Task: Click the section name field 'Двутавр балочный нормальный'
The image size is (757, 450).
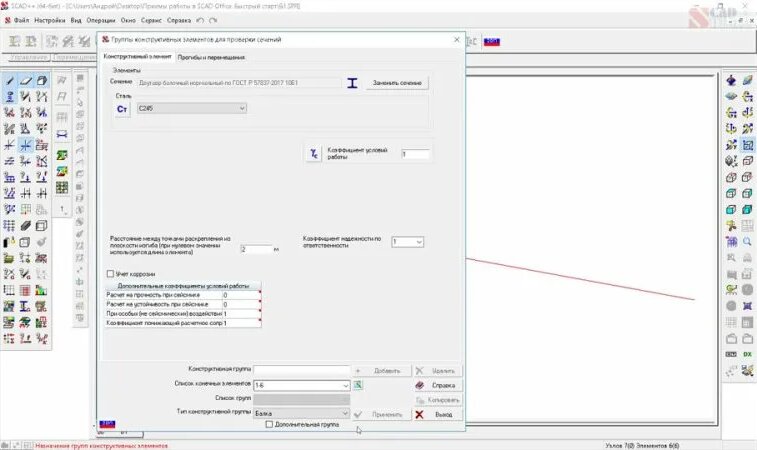Action: coord(239,83)
